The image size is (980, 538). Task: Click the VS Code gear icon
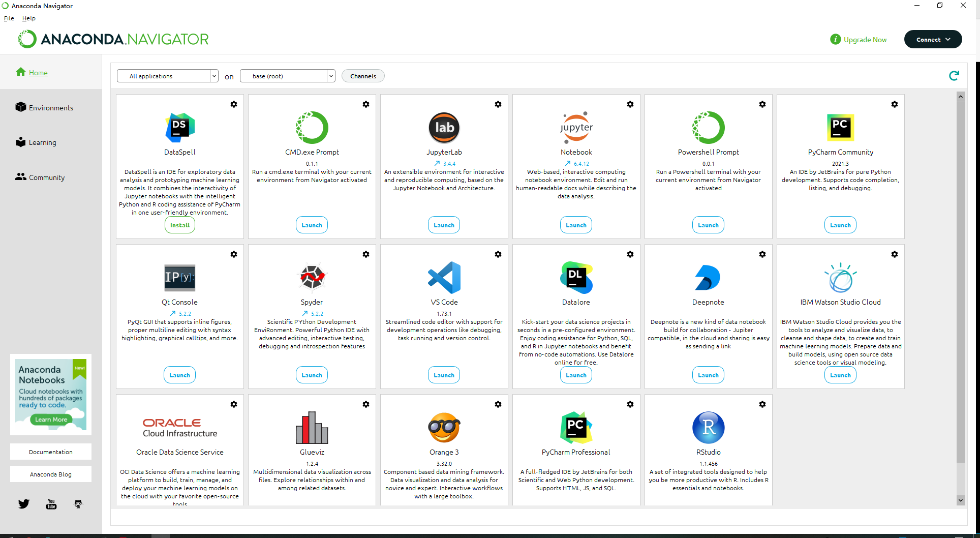[x=498, y=254]
